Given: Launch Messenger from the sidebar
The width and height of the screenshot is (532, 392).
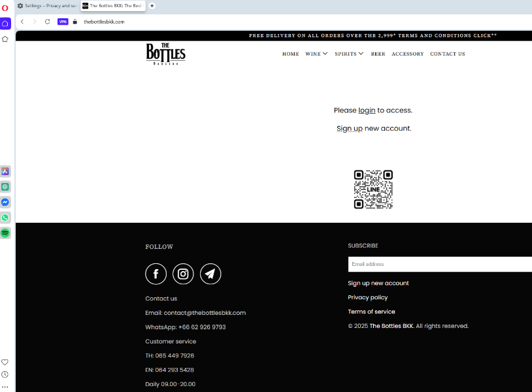Looking at the screenshot, I should 5,202.
